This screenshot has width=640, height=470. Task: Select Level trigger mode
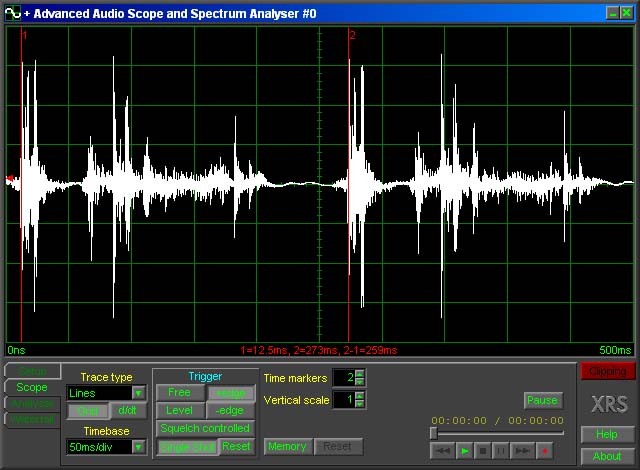point(180,410)
